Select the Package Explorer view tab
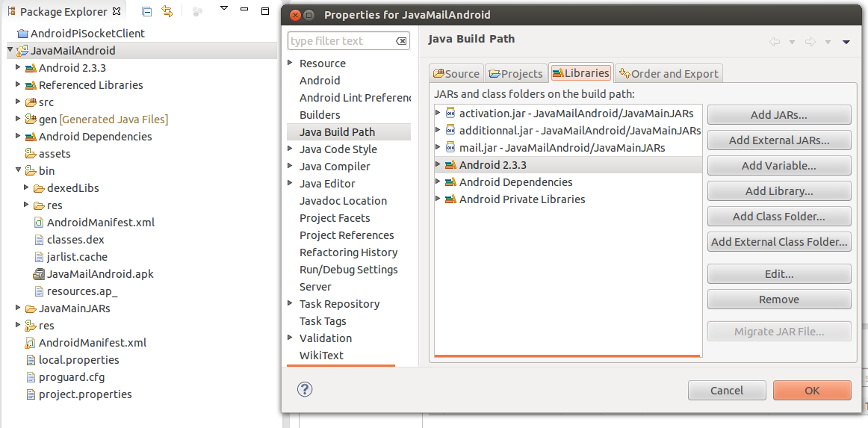The image size is (868, 428). tap(63, 11)
